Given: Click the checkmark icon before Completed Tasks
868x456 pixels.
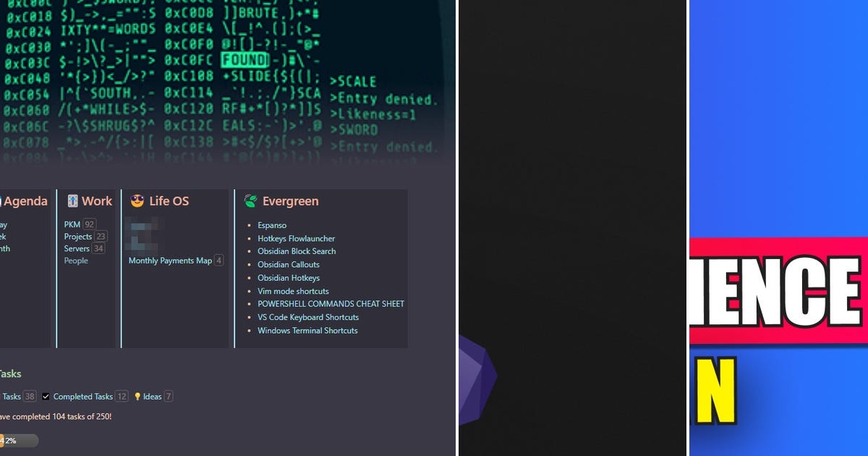Looking at the screenshot, I should pyautogui.click(x=46, y=396).
